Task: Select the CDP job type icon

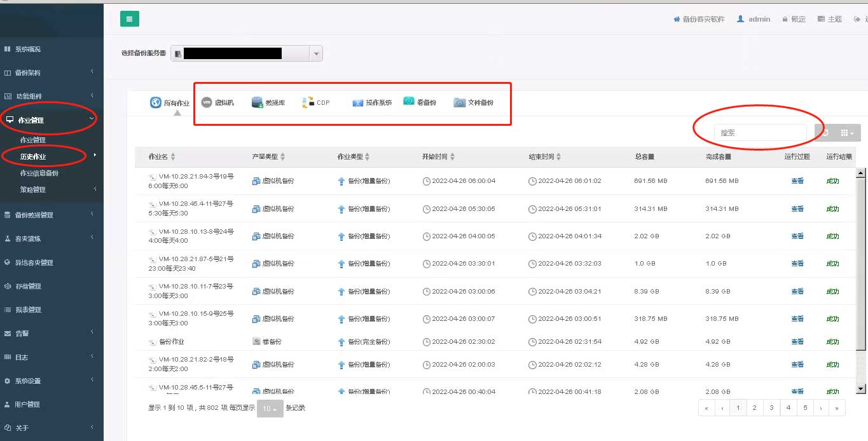Action: (x=308, y=102)
